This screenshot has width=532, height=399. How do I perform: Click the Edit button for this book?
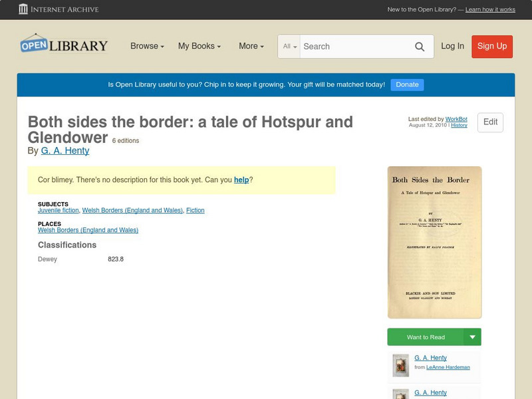point(490,122)
